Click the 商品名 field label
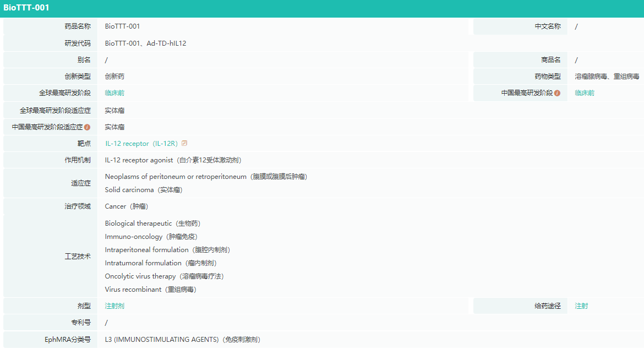Viewport: 644px width, 349px height. pyautogui.click(x=551, y=60)
